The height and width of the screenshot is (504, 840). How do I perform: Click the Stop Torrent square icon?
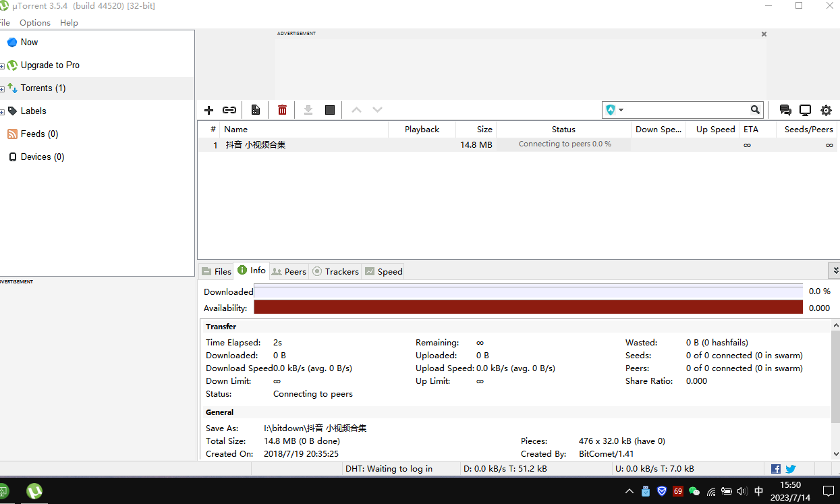pyautogui.click(x=330, y=110)
